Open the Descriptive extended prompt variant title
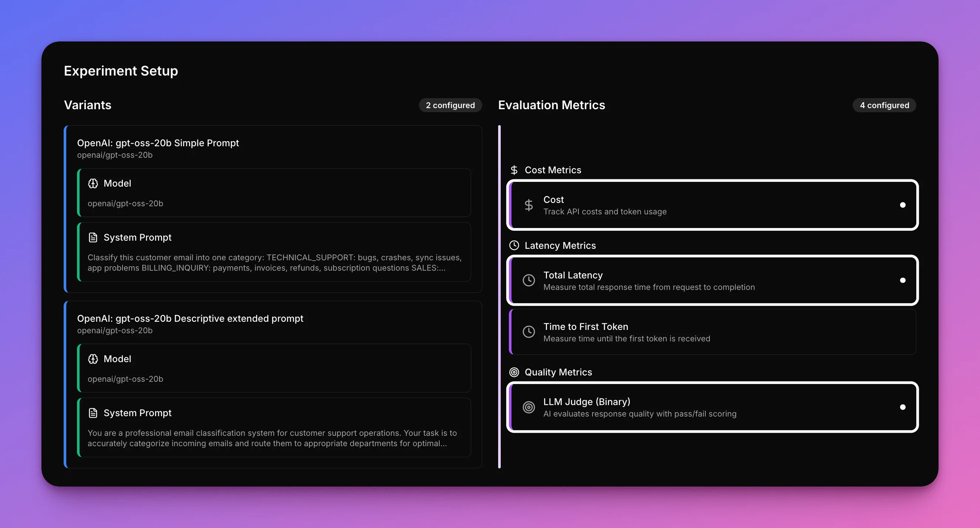Viewport: 980px width, 528px height. tap(190, 319)
